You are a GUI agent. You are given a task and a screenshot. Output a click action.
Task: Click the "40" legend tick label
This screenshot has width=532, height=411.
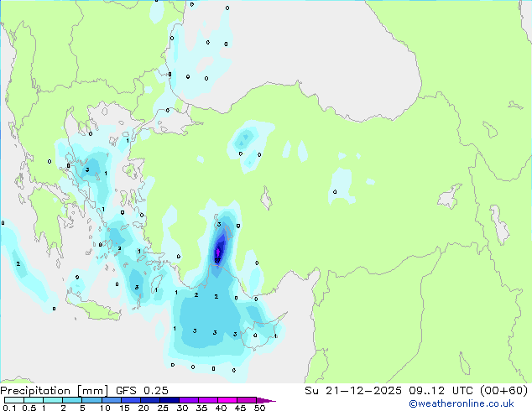coord(221,408)
